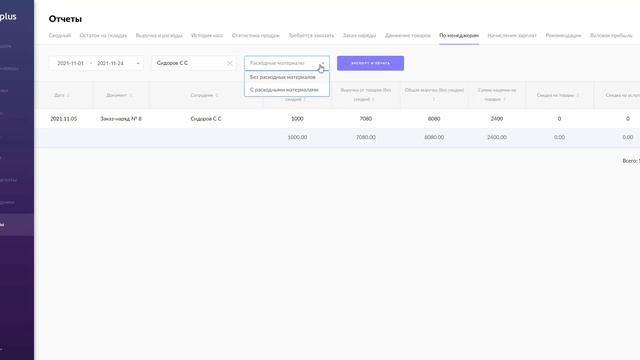Click the total 2400.00 in summary row
The width and height of the screenshot is (640, 360).
(x=497, y=138)
